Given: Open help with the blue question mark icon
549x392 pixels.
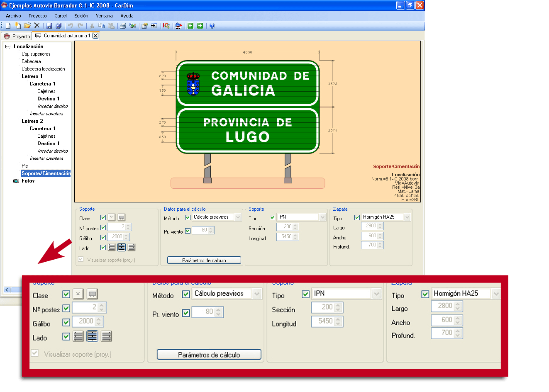Looking at the screenshot, I should [x=212, y=26].
